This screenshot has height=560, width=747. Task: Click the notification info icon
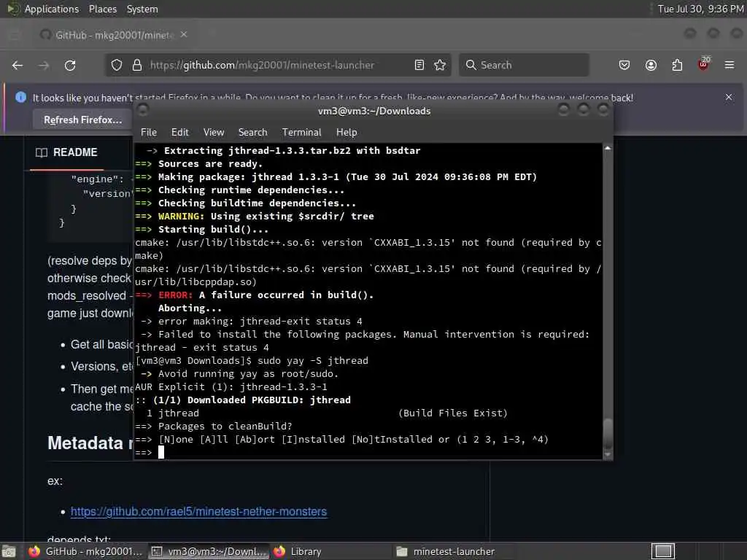click(21, 97)
